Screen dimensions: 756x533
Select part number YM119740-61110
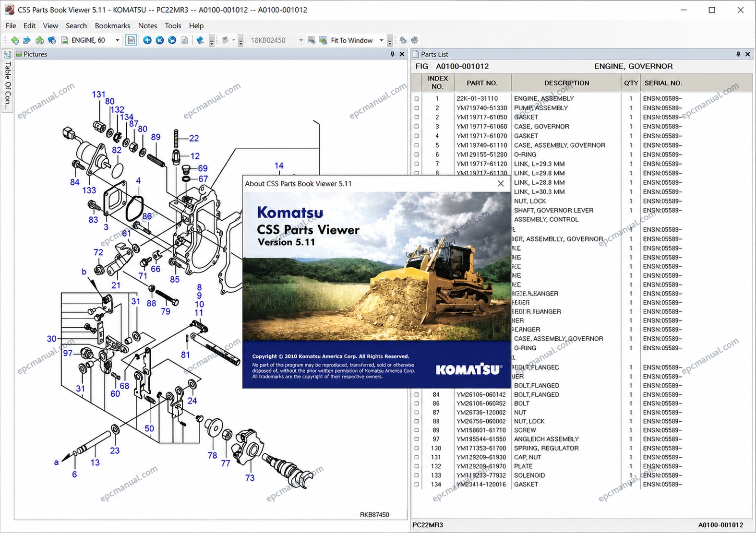click(x=482, y=145)
